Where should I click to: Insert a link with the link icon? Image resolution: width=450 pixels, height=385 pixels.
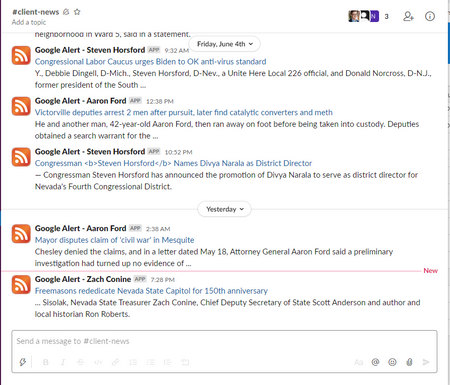[x=115, y=362]
